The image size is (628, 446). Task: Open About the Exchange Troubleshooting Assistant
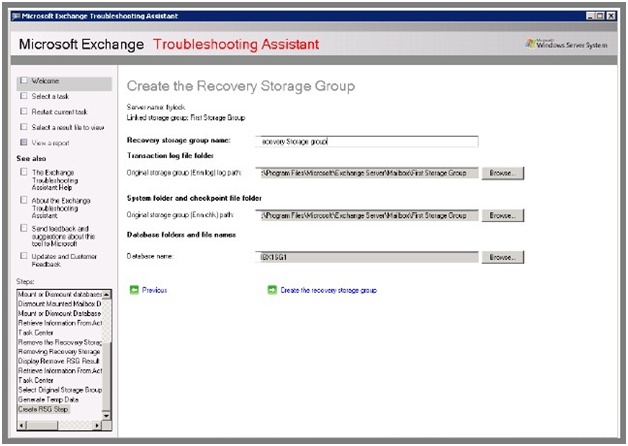61,208
